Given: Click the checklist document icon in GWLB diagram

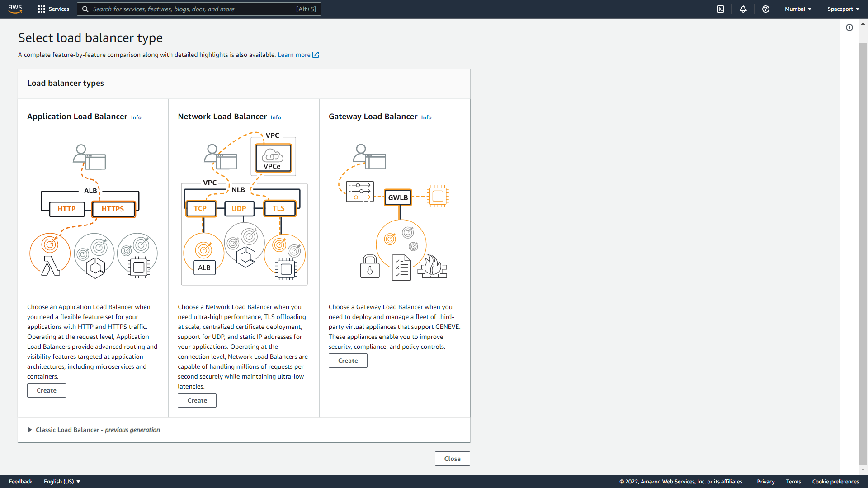Looking at the screenshot, I should [401, 267].
